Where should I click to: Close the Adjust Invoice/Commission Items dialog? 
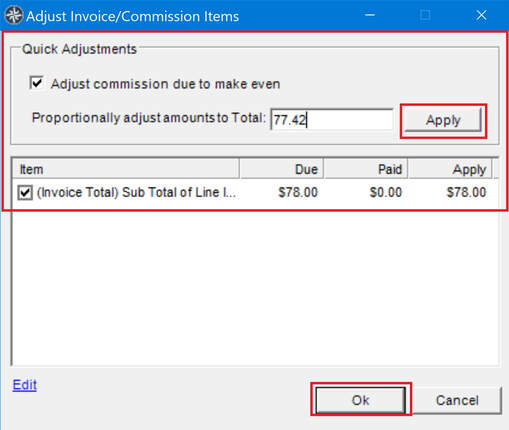[481, 15]
